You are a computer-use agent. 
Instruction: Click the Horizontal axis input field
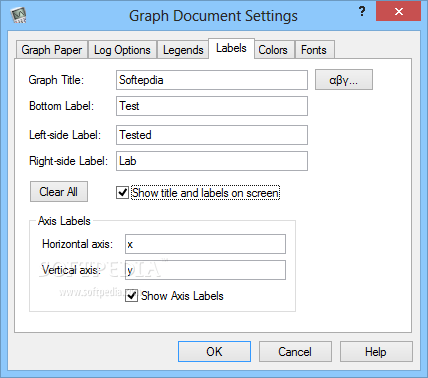coord(205,244)
